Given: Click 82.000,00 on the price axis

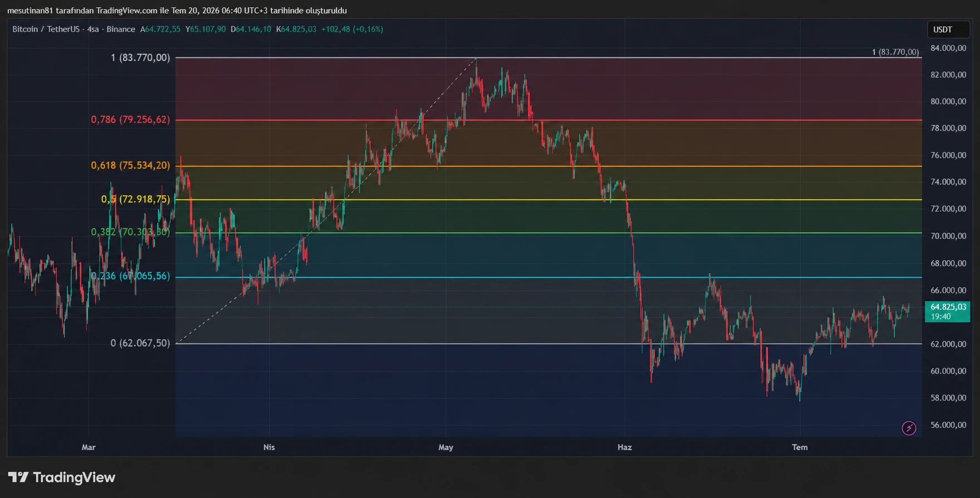Looking at the screenshot, I should [x=948, y=75].
